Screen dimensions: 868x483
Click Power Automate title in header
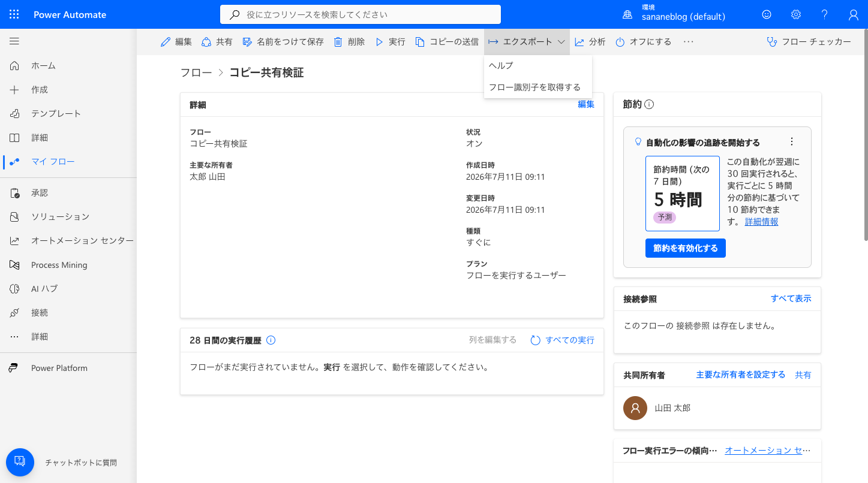(70, 14)
